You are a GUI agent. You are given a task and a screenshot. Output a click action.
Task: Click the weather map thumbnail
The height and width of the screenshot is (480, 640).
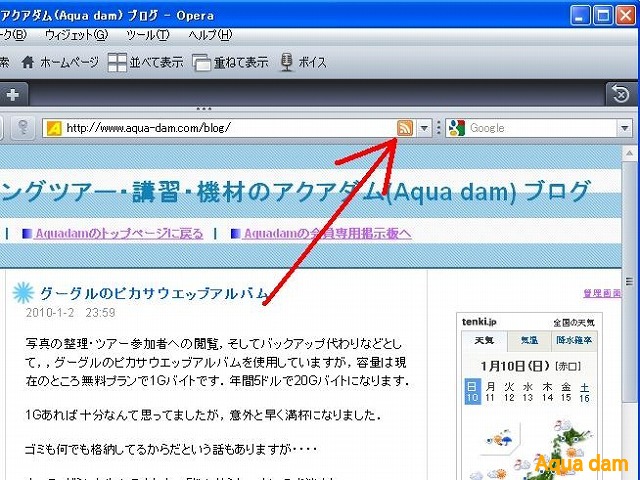(x=531, y=449)
